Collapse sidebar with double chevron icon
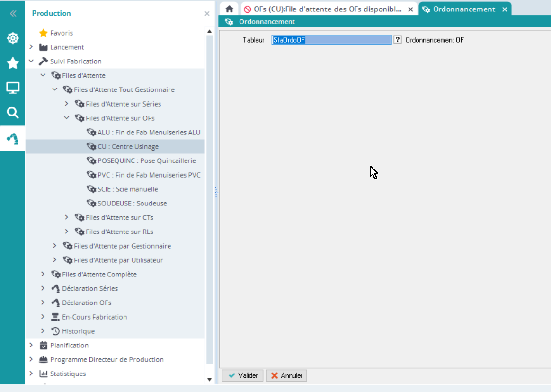 [x=13, y=14]
